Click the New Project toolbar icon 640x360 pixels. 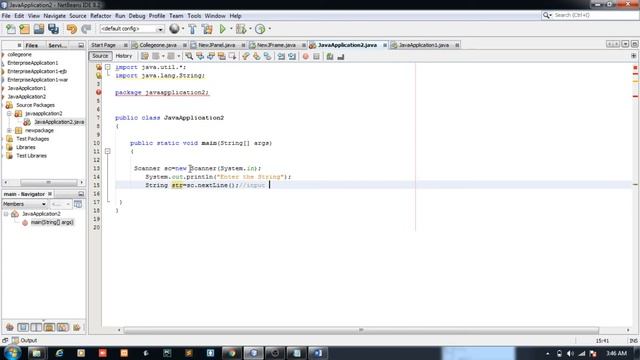click(x=24, y=29)
